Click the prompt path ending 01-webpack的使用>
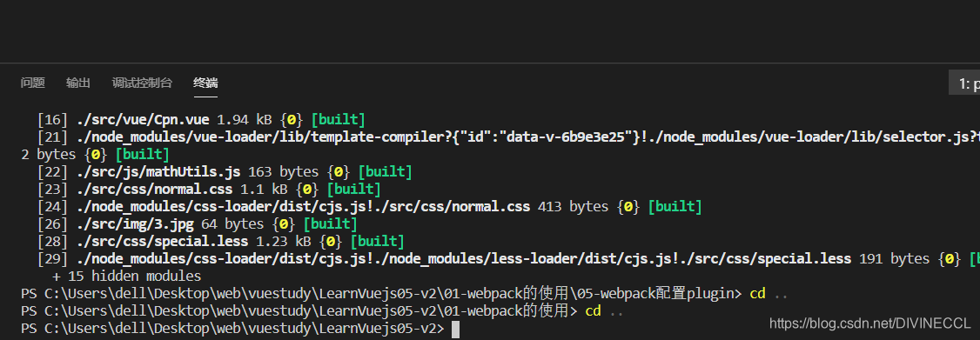 [x=299, y=311]
